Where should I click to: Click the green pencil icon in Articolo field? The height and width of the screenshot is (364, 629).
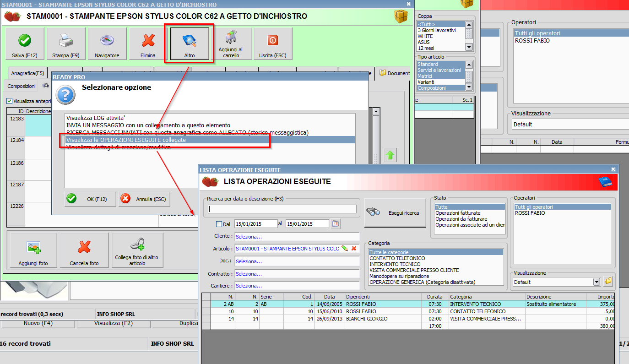click(345, 248)
